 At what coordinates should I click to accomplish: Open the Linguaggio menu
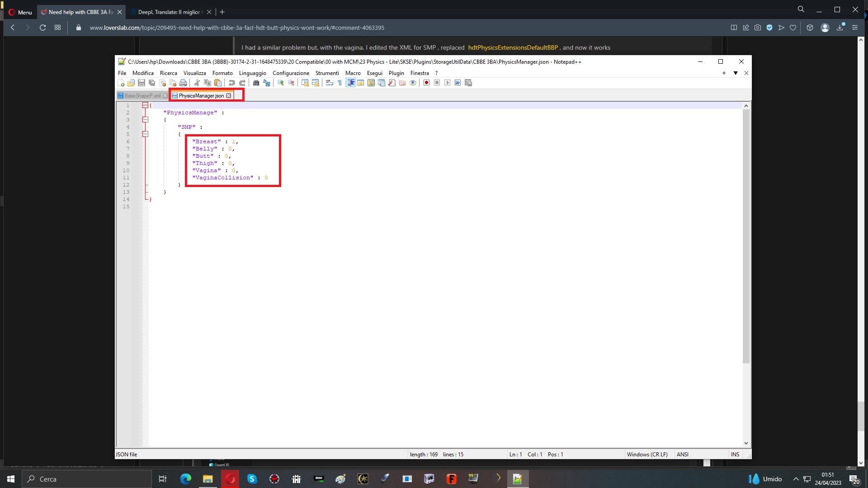click(x=252, y=73)
